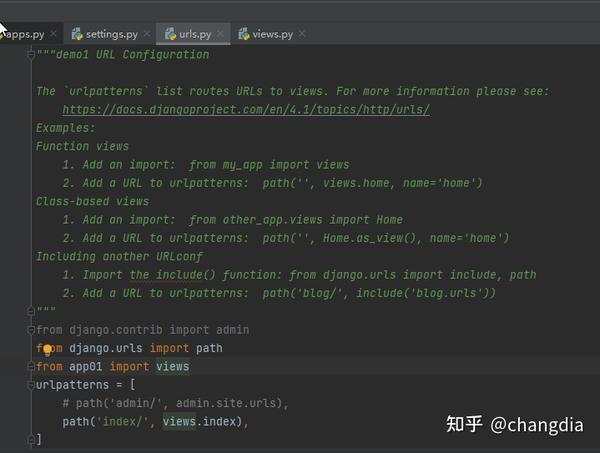Click 'Including another URLconf' docstring line
This screenshot has width=600, height=453.
[x=119, y=256]
